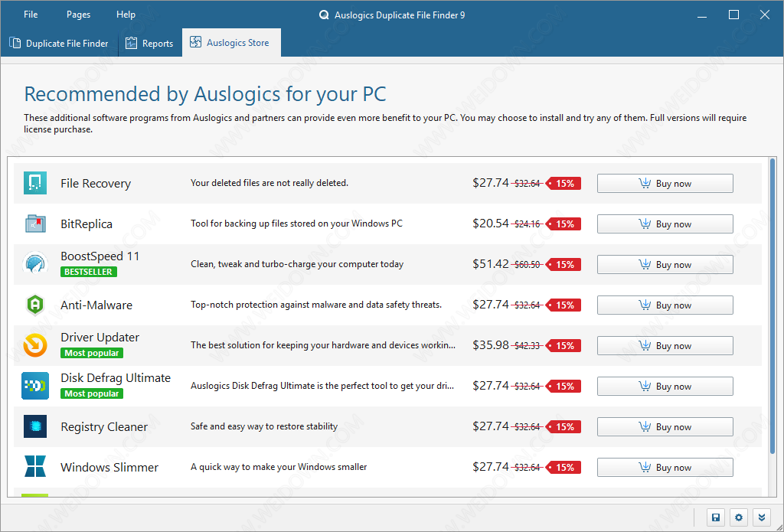The image size is (784, 532).
Task: Click 'Your deleted files are not really deleted.'
Action: [x=269, y=183]
